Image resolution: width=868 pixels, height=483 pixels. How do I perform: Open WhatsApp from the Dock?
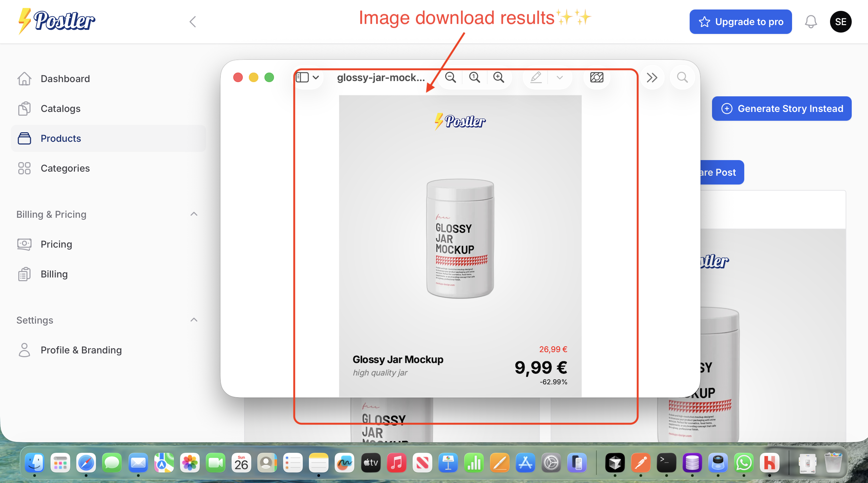coord(744,463)
